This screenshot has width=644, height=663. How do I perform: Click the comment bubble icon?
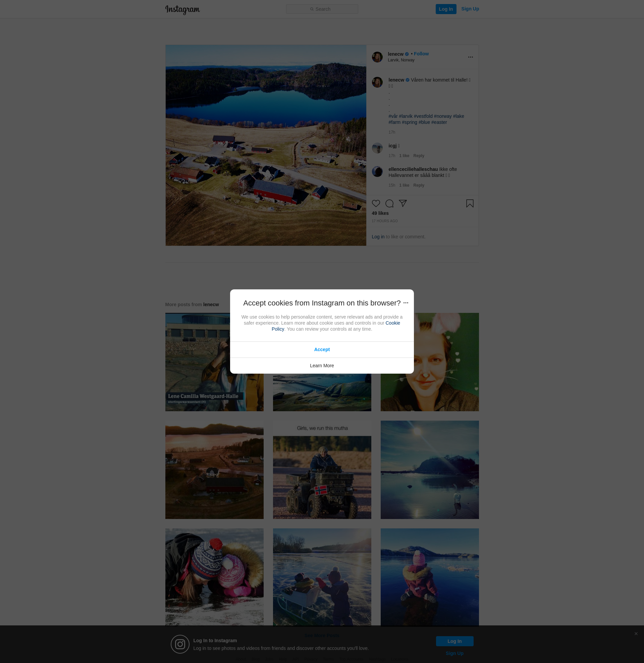(x=389, y=203)
